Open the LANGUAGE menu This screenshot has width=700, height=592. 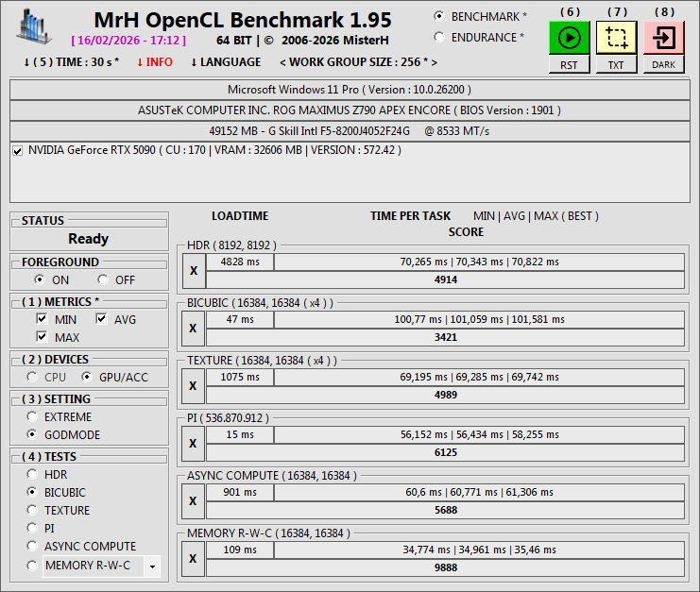point(226,62)
